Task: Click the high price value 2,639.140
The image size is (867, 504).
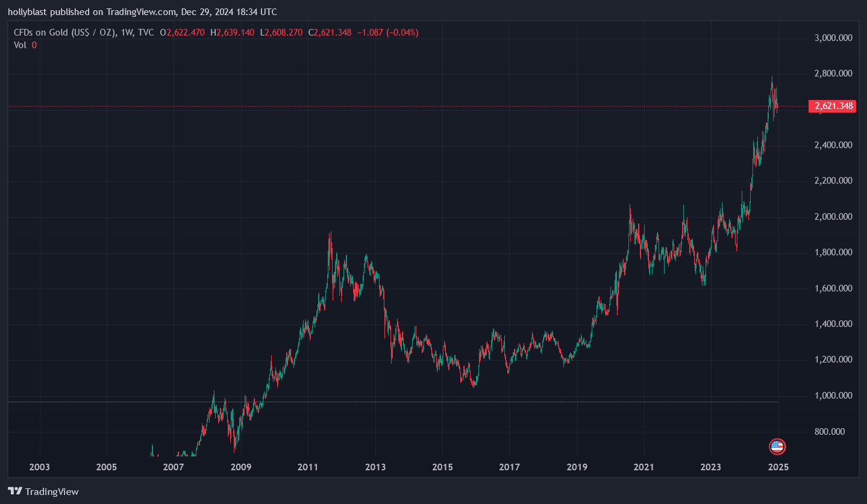Action: (x=236, y=33)
